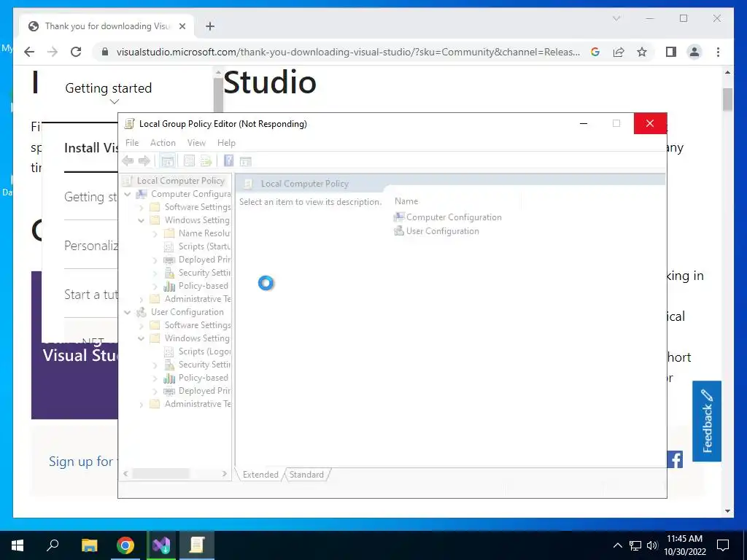Click the Export List toolbar icon
Image resolution: width=747 pixels, height=560 pixels.
point(206,161)
